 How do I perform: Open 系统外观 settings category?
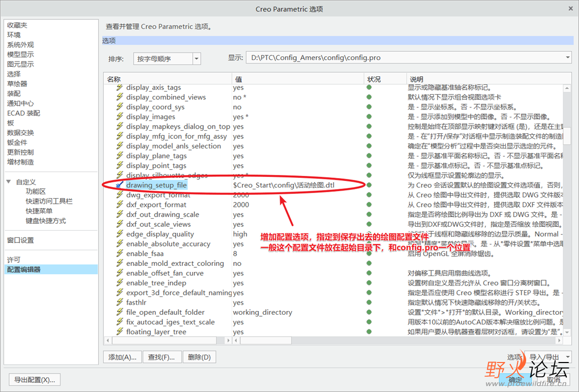pyautogui.click(x=20, y=45)
